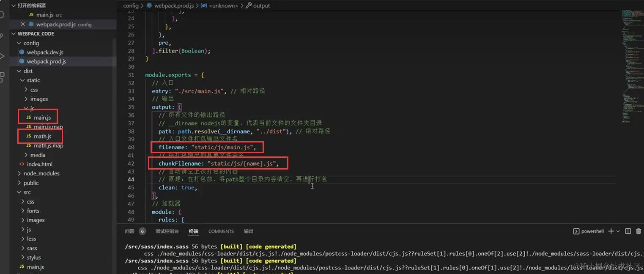Expand the sass folder in src
Image resolution: width=644 pixels, height=274 pixels.
tap(23, 248)
